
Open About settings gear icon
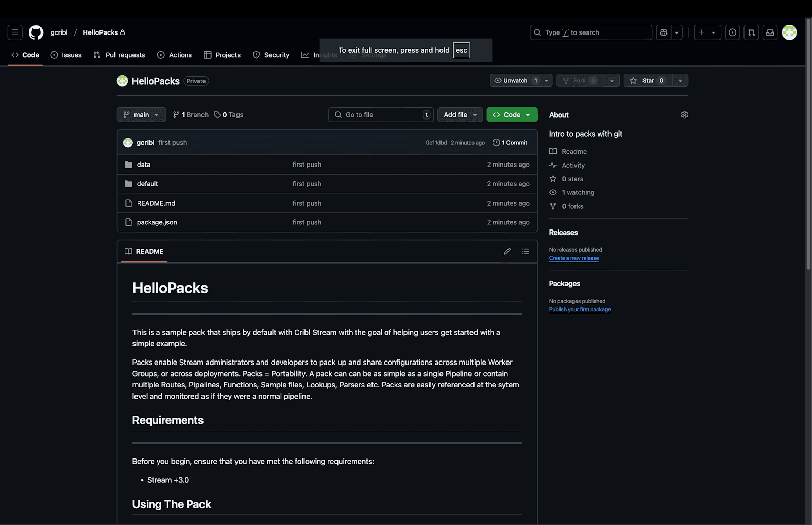pyautogui.click(x=684, y=115)
